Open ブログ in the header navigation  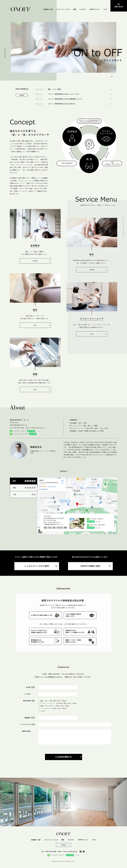105,9
